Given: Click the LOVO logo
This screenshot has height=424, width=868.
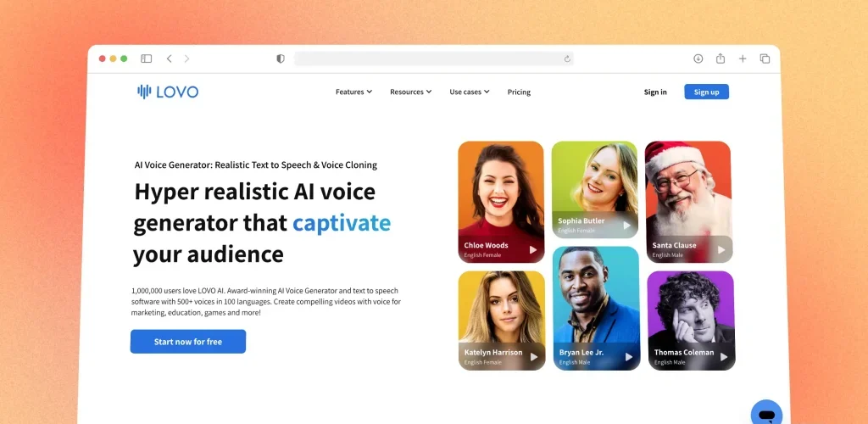Looking at the screenshot, I should 168,92.
